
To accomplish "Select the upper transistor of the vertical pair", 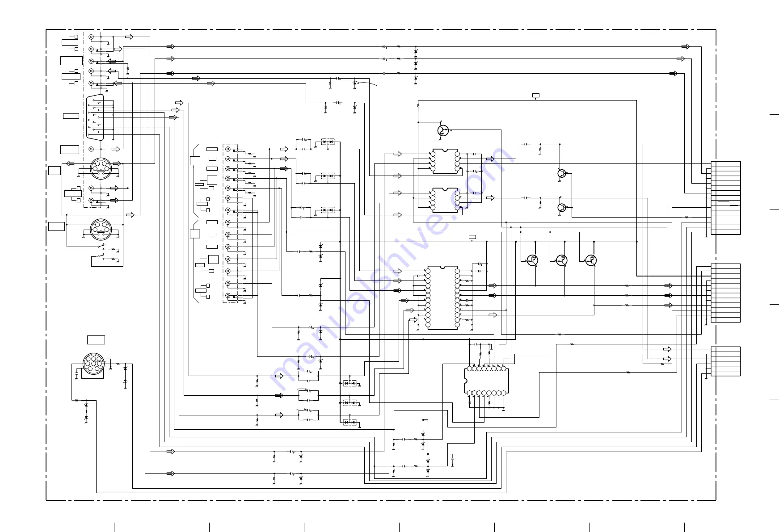I will 562,173.
